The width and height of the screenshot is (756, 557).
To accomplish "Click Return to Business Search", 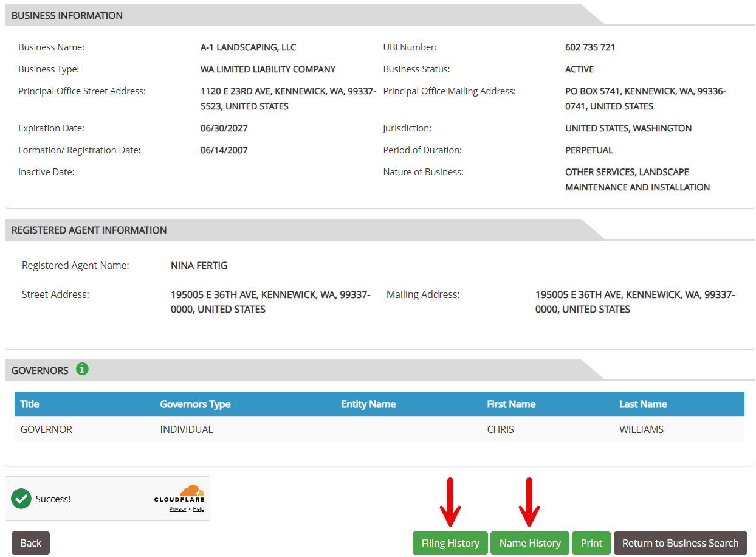I will (681, 543).
